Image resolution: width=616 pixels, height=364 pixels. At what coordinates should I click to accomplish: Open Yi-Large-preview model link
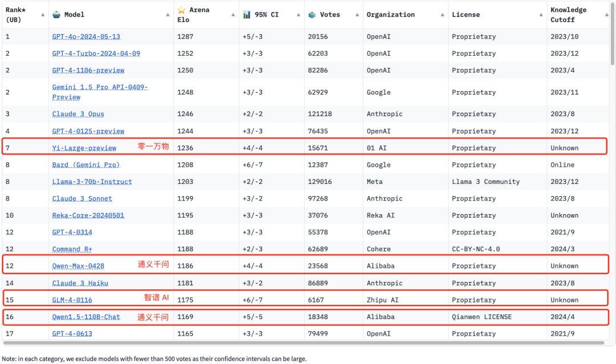[84, 148]
